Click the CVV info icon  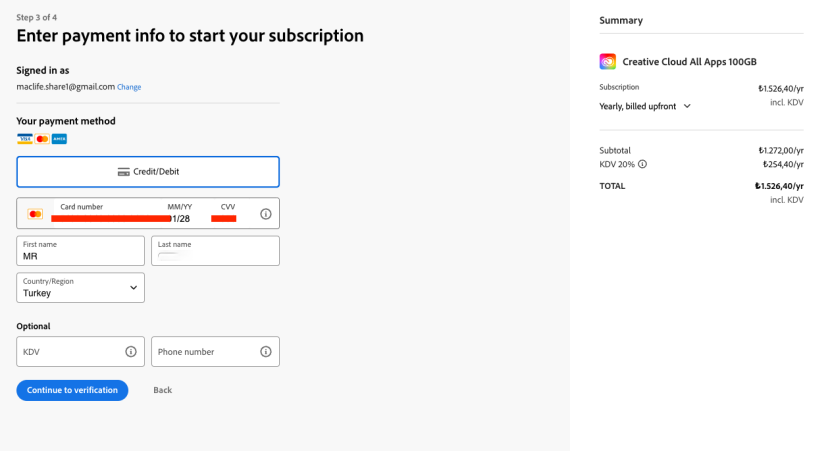(x=265, y=214)
